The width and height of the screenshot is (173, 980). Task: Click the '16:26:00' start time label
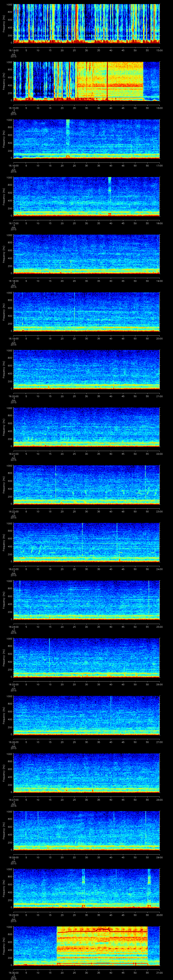(x=13, y=742)
